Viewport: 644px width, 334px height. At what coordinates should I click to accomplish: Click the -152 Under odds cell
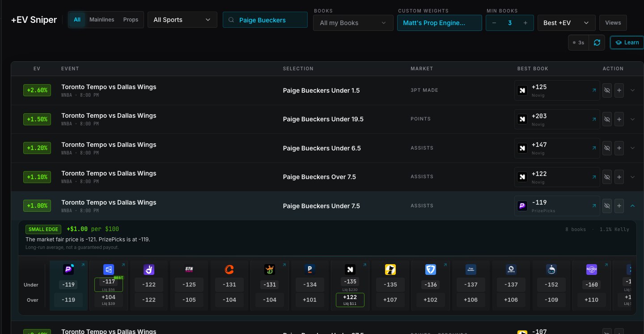point(551,285)
